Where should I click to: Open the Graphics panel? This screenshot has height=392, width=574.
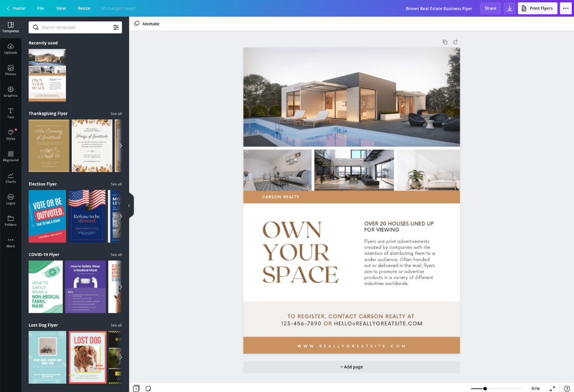[x=11, y=91]
